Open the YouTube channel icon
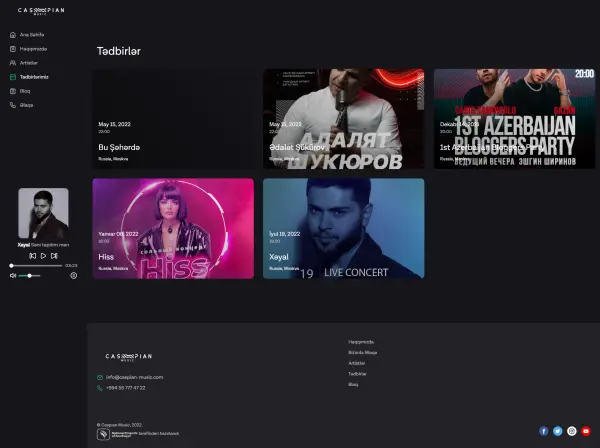600x448 pixels. 586,431
